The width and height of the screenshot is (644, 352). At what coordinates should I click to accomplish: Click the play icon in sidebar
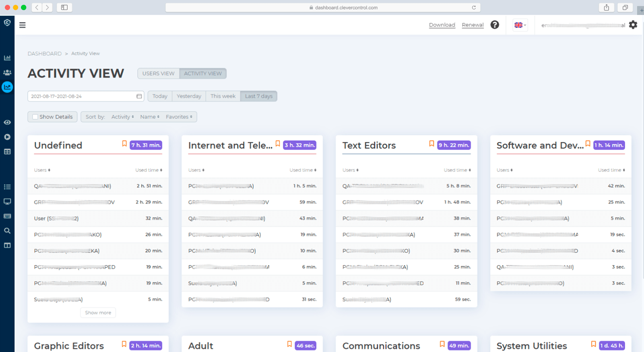(x=7, y=137)
